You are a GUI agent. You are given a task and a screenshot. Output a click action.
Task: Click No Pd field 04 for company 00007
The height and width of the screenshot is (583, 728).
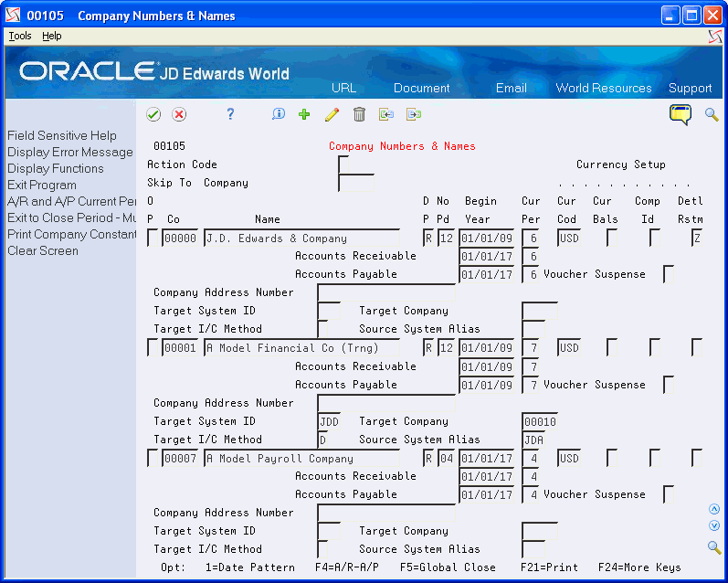[446, 458]
